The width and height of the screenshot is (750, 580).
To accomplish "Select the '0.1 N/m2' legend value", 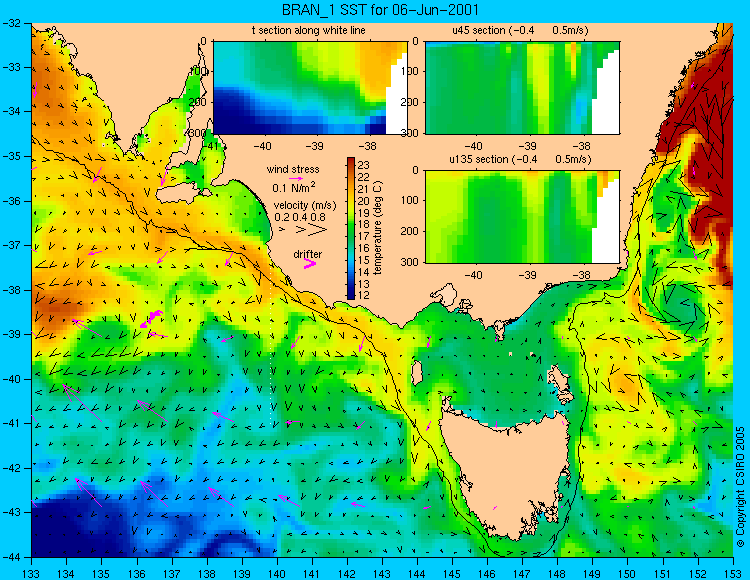I will point(294,187).
